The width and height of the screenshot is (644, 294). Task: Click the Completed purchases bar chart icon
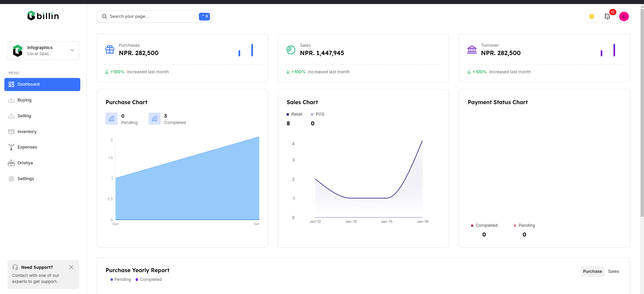155,119
